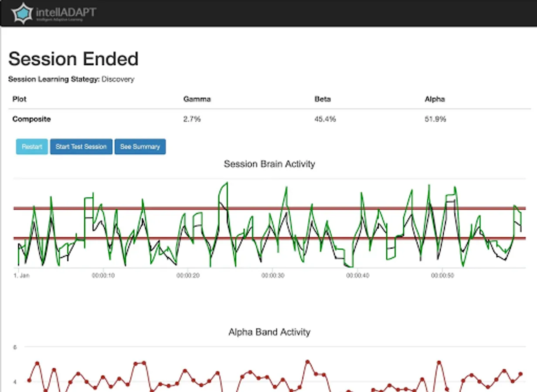Select the Composite row label
537x392 pixels.
pyautogui.click(x=31, y=119)
